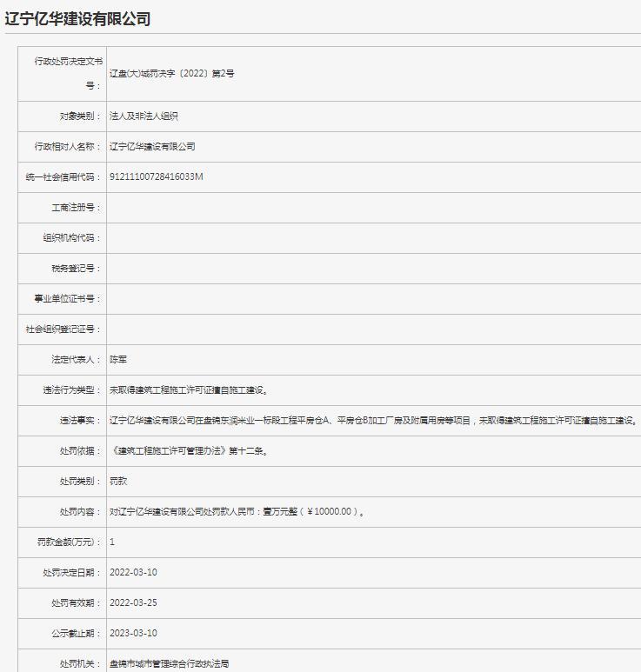Click the 罚款金额(万元) value 1
Image resolution: width=641 pixels, height=672 pixels.
[x=112, y=542]
